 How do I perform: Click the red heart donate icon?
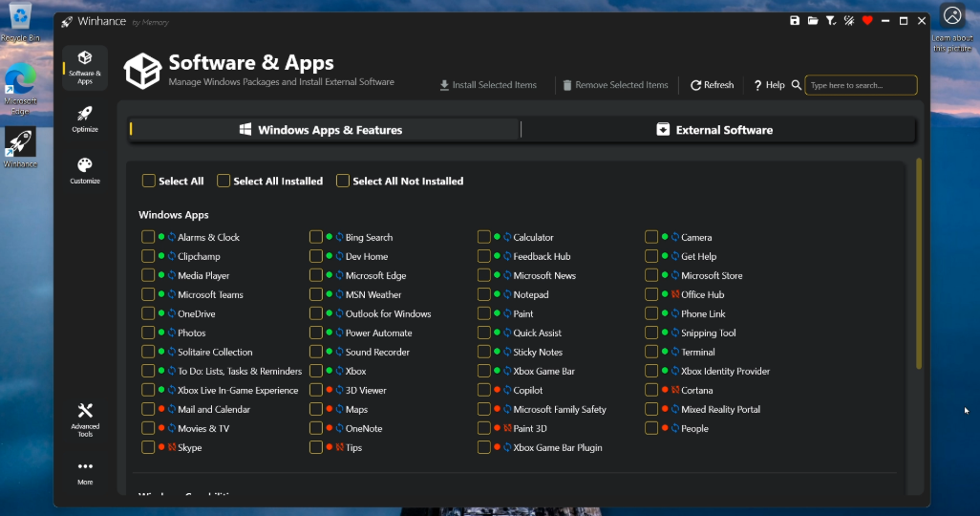(867, 21)
